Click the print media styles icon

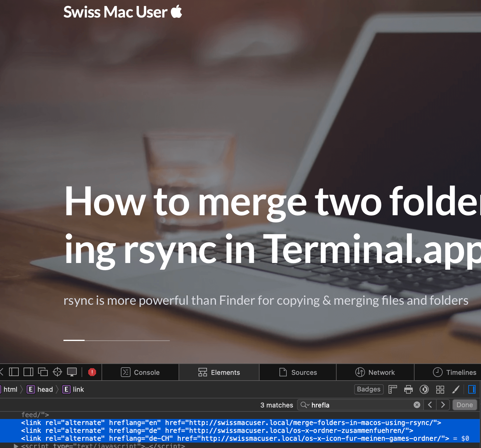(x=408, y=389)
